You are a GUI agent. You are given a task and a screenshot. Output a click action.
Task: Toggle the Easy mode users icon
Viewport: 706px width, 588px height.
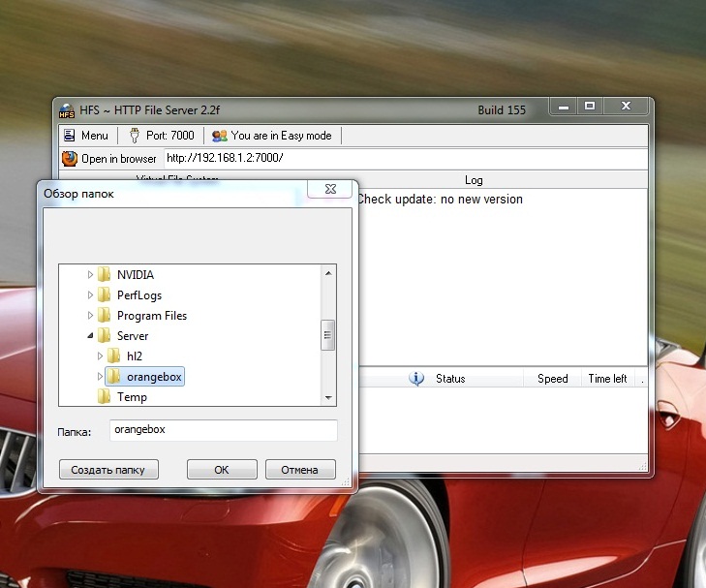coord(220,136)
